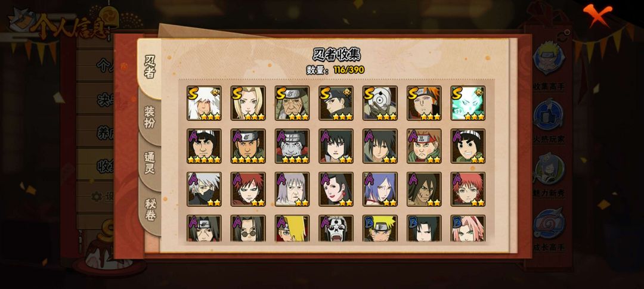The width and height of the screenshot is (644, 289).
Task: Choose the masked Tobi S-rank portrait
Action: (380, 103)
